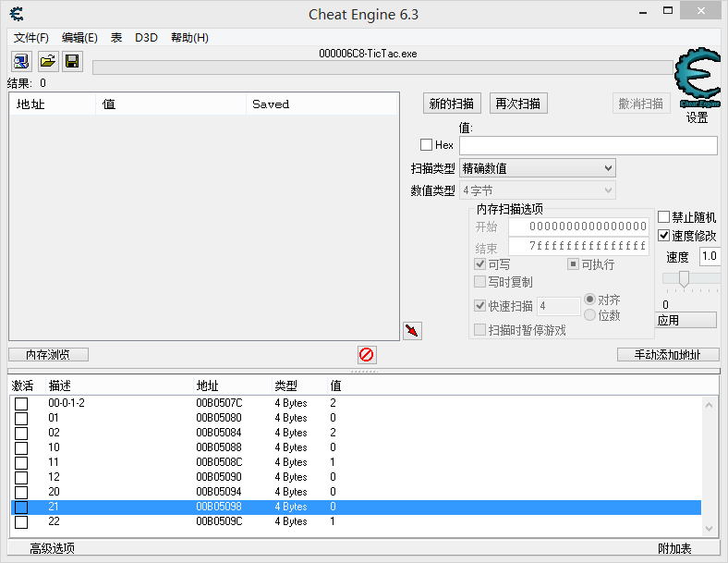This screenshot has width=728, height=563.
Task: Toggle the 快速扫描 checkbox
Action: coord(480,306)
